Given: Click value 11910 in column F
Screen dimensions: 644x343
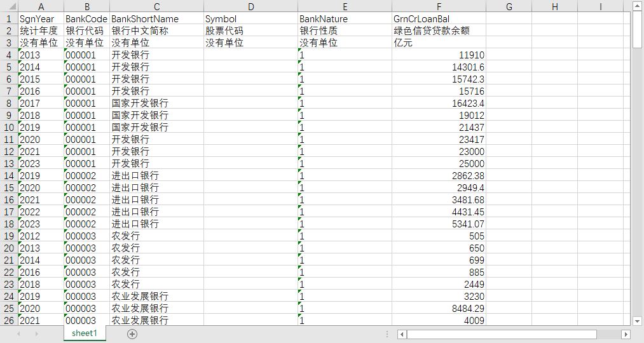Looking at the screenshot, I should click(x=439, y=55).
